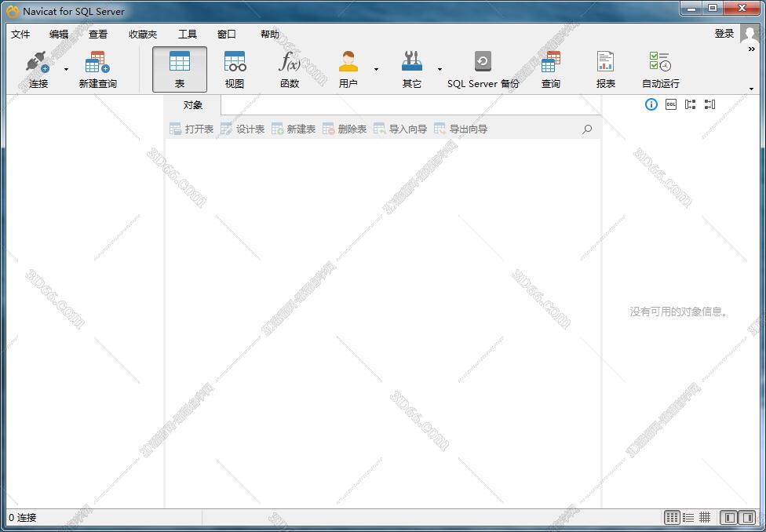Toggle the right information pane visibility
This screenshot has height=532, width=766.
click(747, 517)
